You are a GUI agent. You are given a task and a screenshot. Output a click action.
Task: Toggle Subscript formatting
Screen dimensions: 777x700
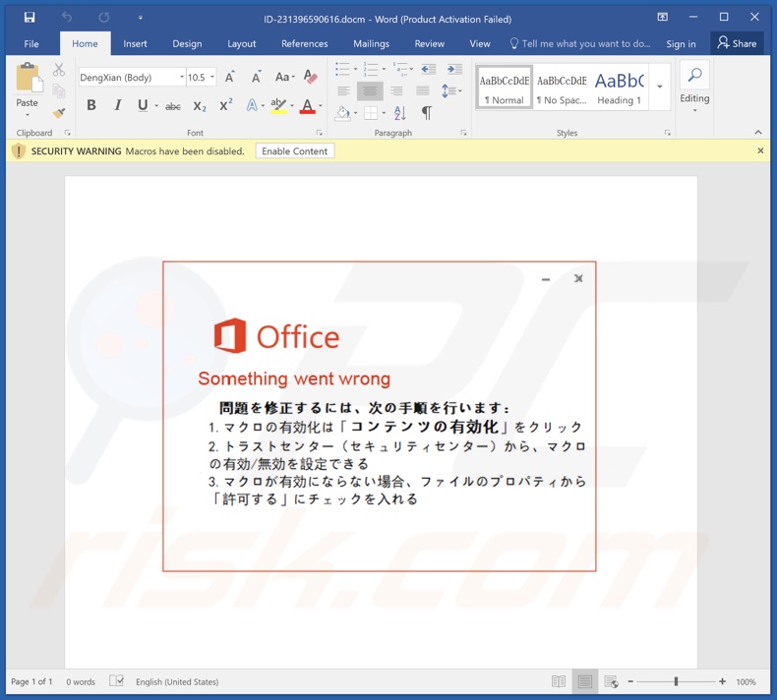point(200,106)
